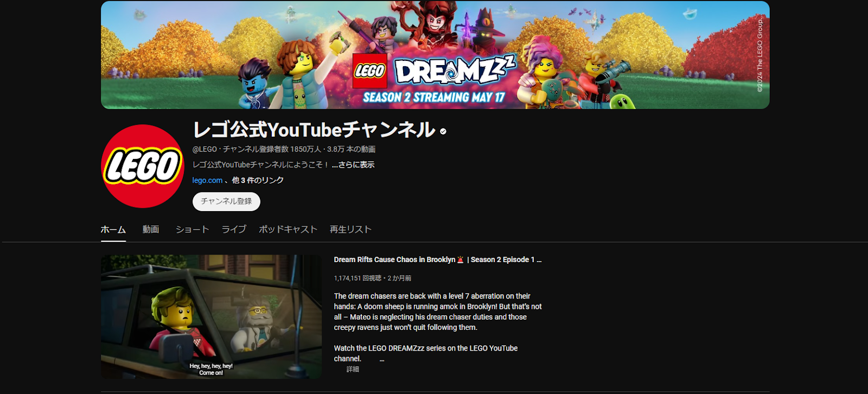Viewport: 868px width, 394px height.
Task: Switch to the 動画 tab
Action: coord(151,230)
